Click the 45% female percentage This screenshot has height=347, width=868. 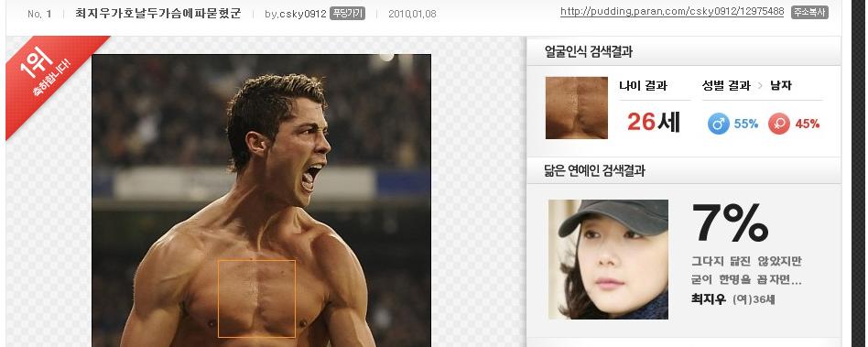(x=807, y=124)
